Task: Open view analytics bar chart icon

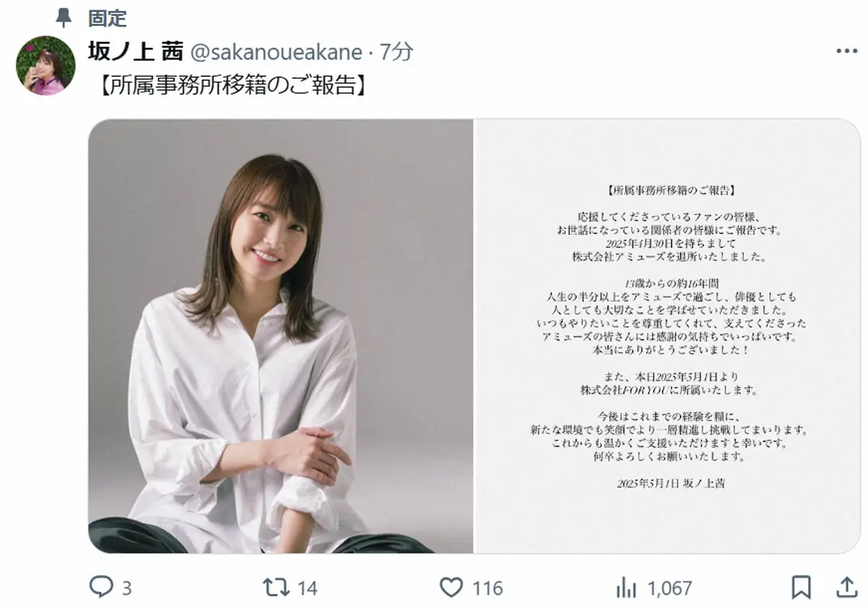Action: (x=625, y=587)
